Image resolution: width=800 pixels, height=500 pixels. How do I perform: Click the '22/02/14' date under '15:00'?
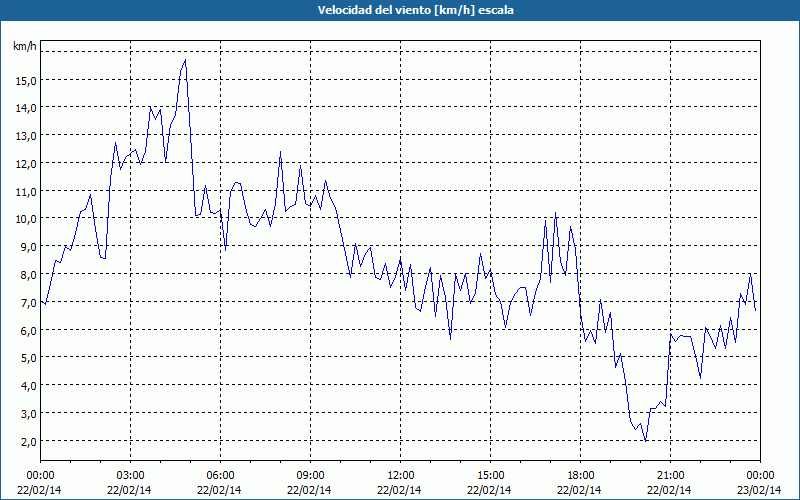(x=490, y=490)
